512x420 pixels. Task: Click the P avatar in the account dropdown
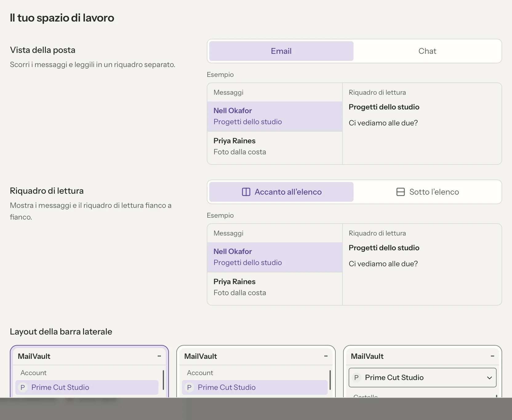(356, 378)
